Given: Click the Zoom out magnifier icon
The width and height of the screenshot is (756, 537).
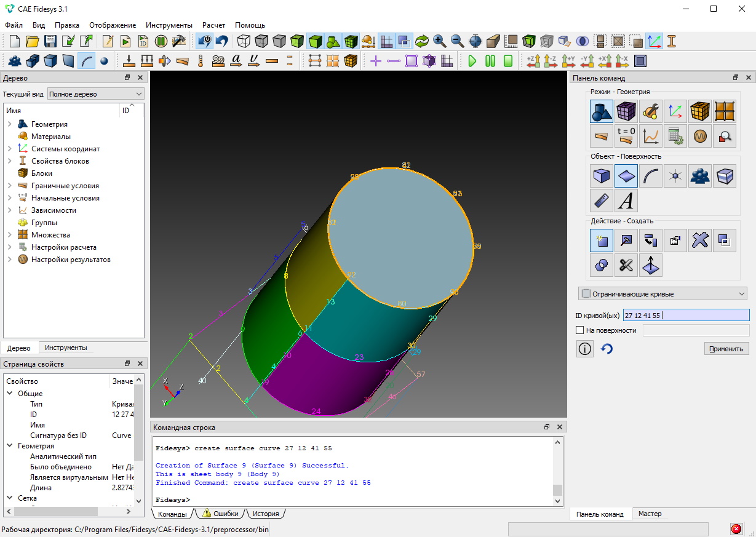Looking at the screenshot, I should 458,41.
